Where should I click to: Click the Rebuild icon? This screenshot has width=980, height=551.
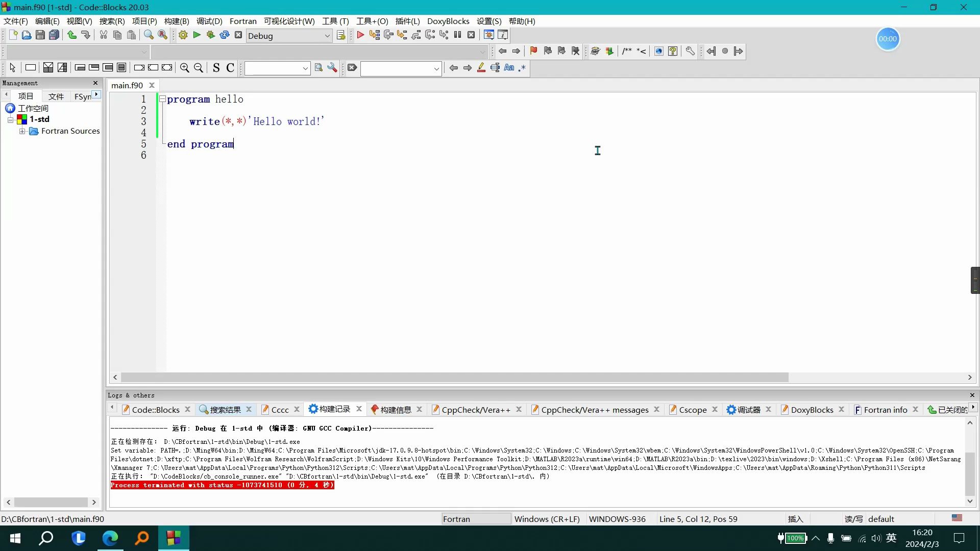tap(224, 35)
